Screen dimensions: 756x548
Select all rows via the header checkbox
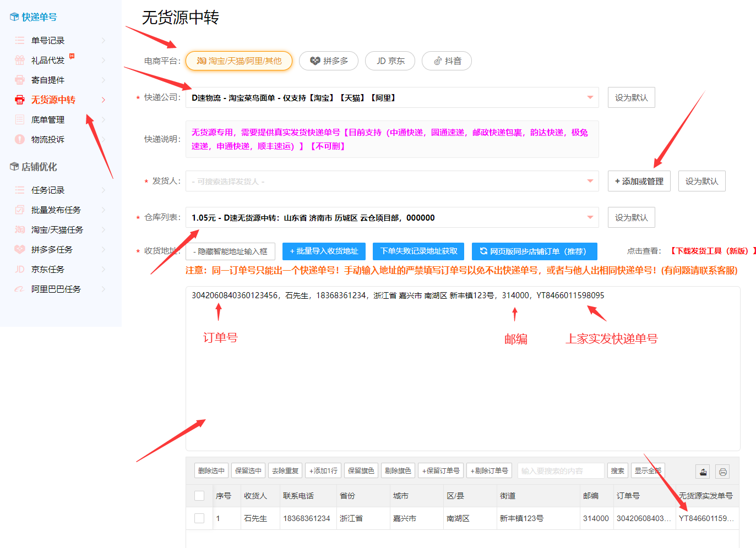[x=199, y=495]
